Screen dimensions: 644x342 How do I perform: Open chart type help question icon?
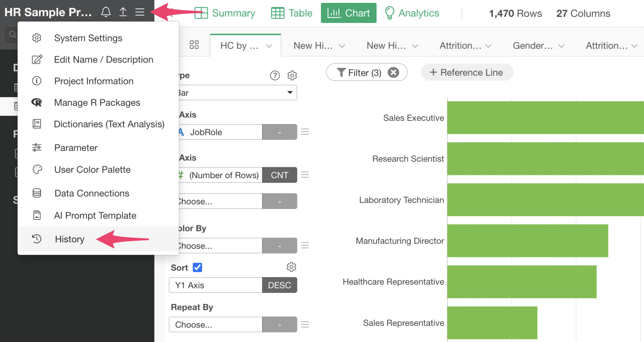click(x=275, y=75)
